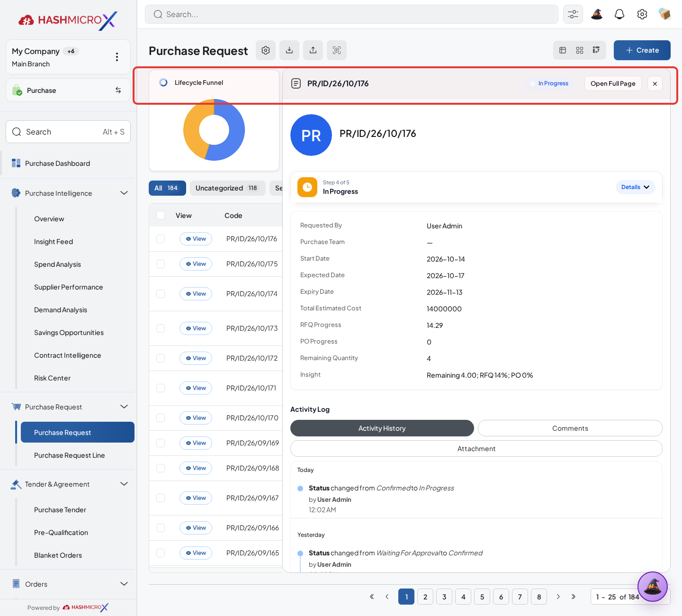The width and height of the screenshot is (682, 616).
Task: Click the download icon beside Purchase Request title
Action: pos(289,50)
